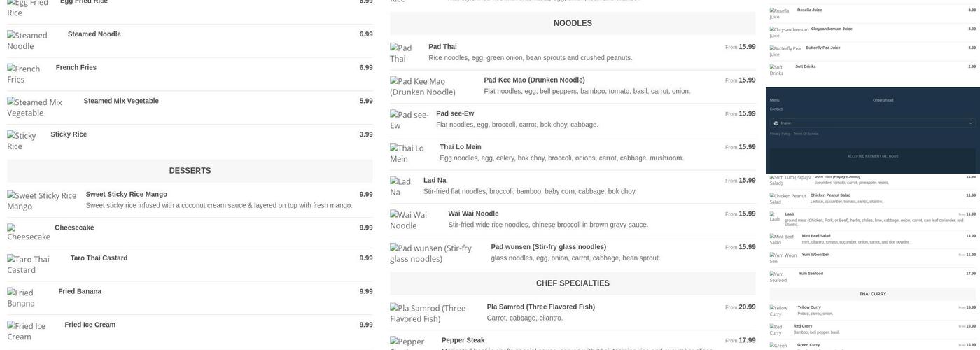Click the Sweet Sticky Rice Mango image
The height and width of the screenshot is (350, 980).
(42, 200)
